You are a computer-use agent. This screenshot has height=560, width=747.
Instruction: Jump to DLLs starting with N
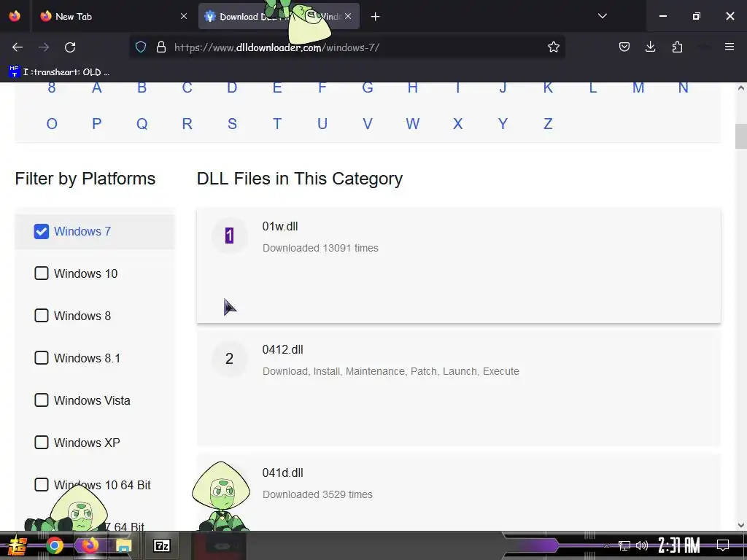pyautogui.click(x=683, y=87)
